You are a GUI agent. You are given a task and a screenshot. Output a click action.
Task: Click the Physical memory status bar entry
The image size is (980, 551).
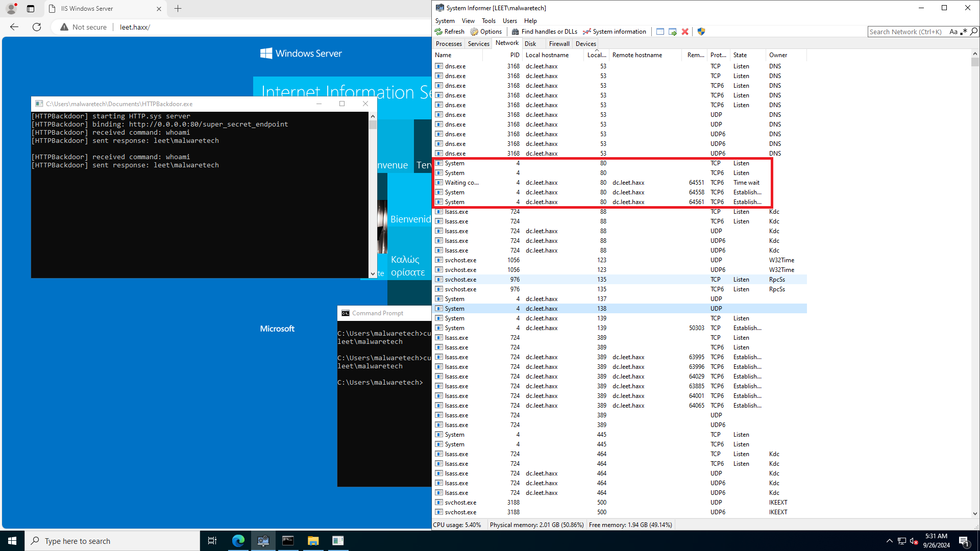[x=536, y=525]
